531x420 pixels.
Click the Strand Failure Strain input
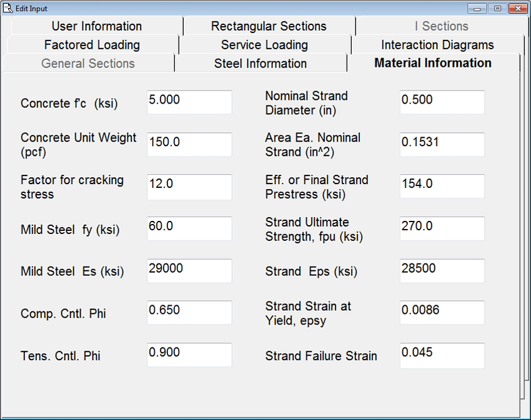coord(442,355)
